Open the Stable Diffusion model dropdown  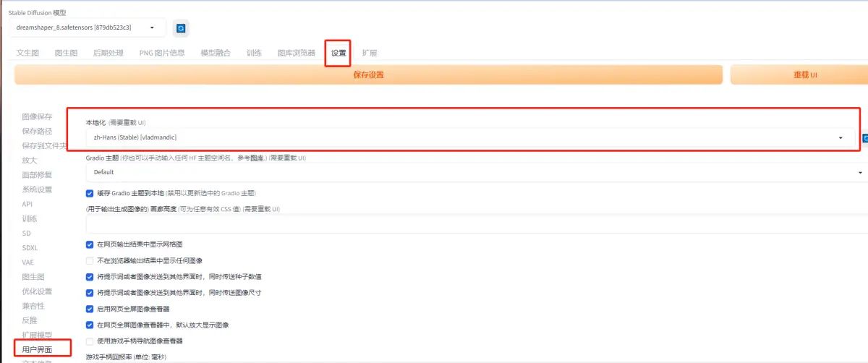[87, 27]
